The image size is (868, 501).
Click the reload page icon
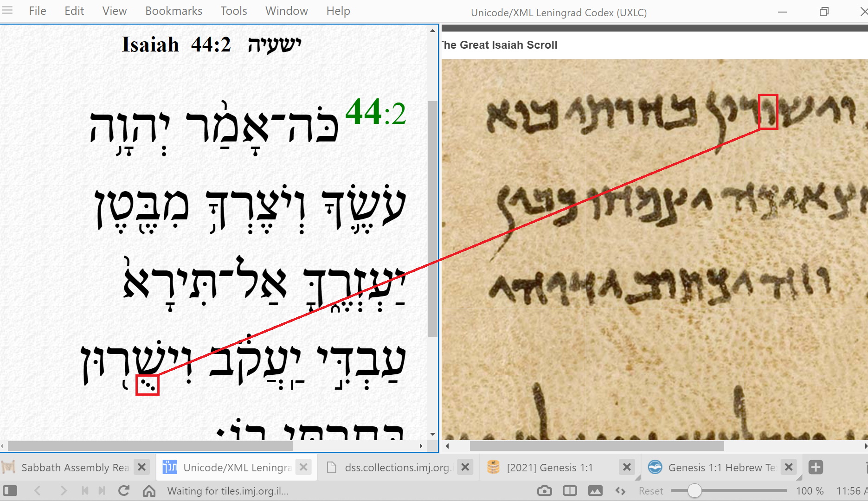click(x=123, y=491)
